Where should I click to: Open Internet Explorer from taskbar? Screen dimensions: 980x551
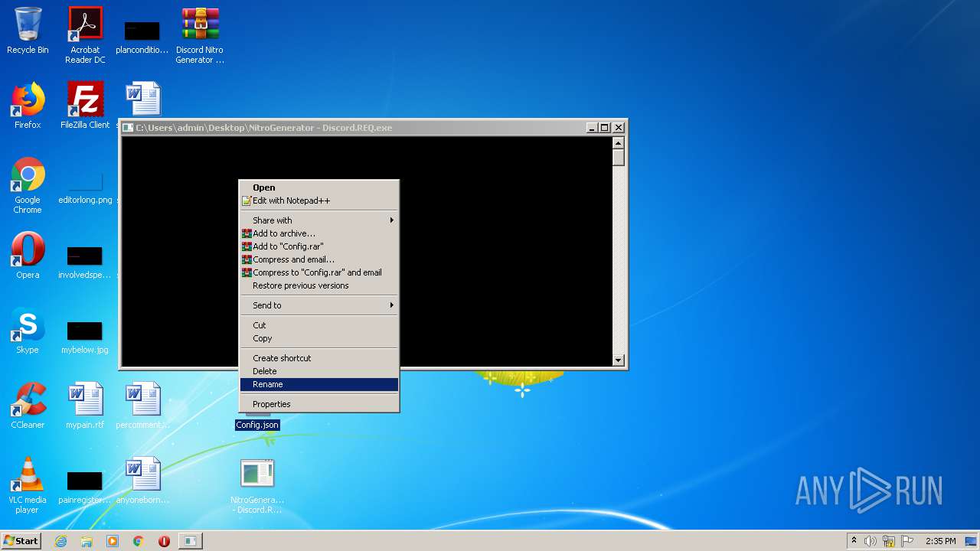tap(61, 541)
